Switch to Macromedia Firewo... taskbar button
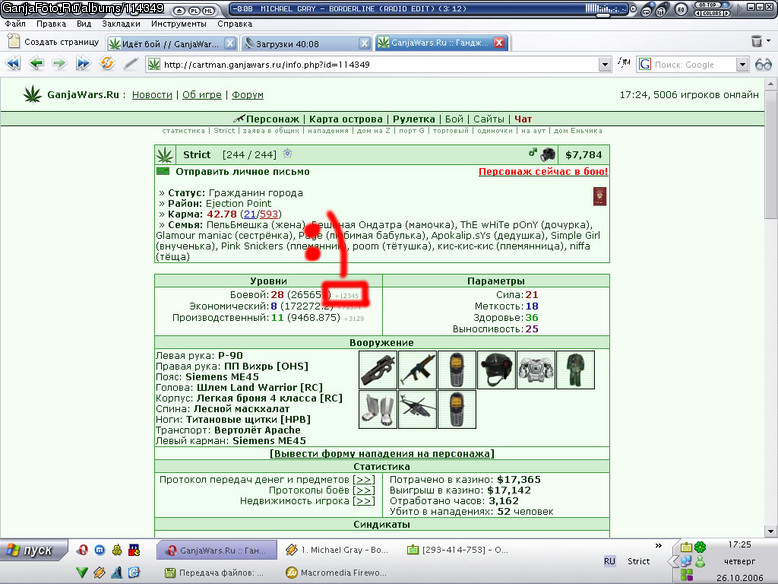Screen dimensions: 778x584 coord(336,573)
